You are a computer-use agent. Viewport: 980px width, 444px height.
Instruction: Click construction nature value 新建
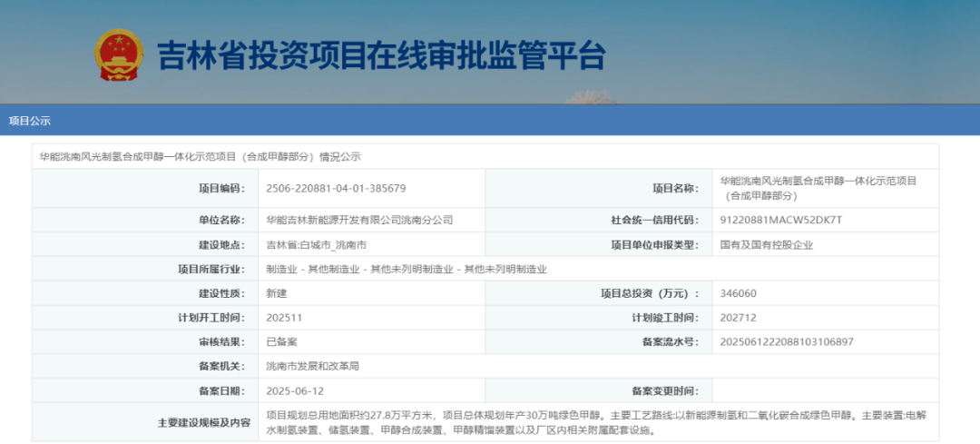click(x=276, y=293)
